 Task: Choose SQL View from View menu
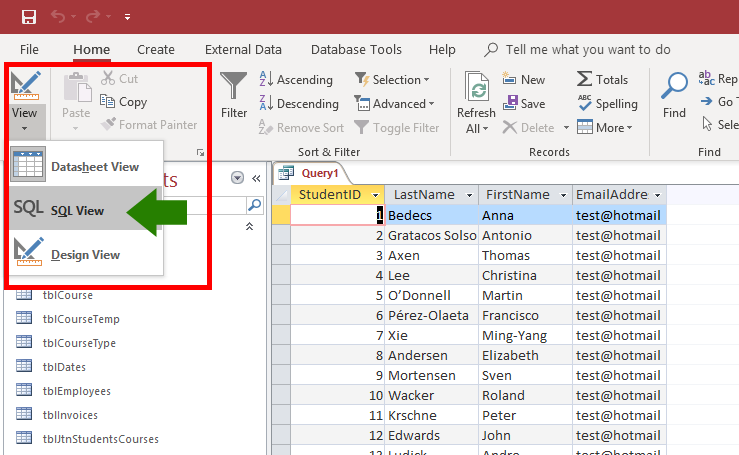86,208
